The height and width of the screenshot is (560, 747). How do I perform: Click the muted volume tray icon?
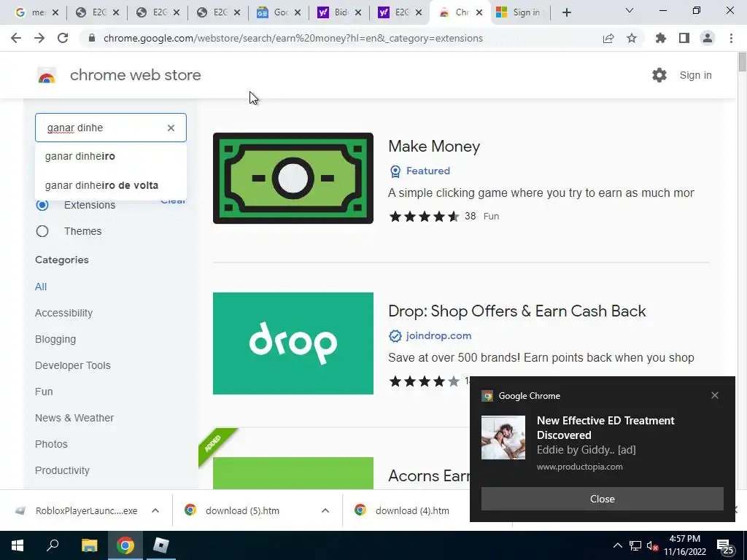pyautogui.click(x=652, y=545)
